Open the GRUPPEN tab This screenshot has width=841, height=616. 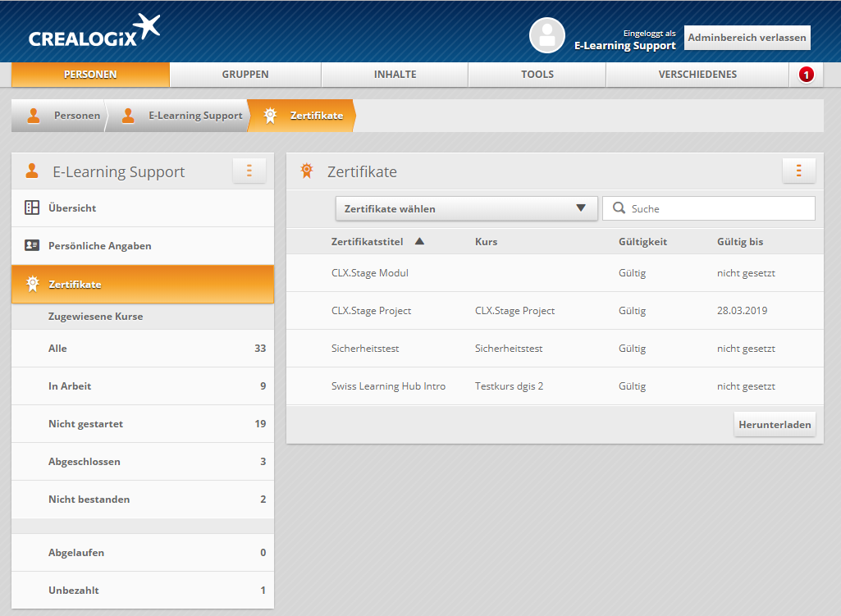245,75
